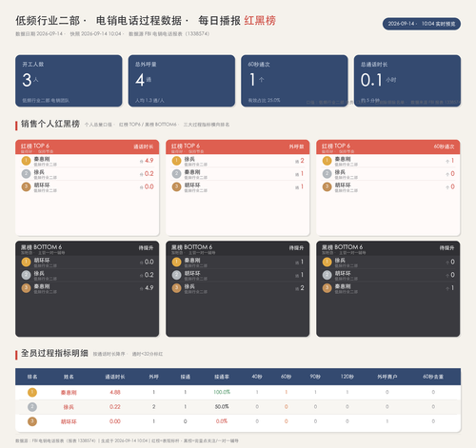Click the 姓名 column header
Image resolution: width=476 pixels, height=448 pixels.
point(69,377)
